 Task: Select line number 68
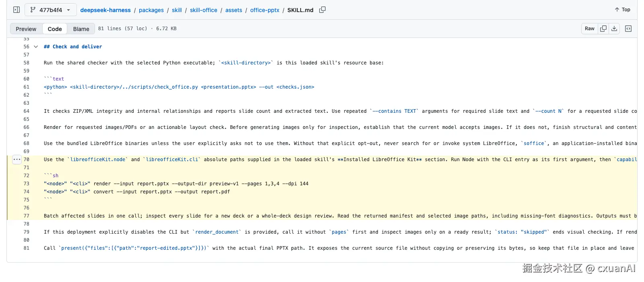(27, 143)
